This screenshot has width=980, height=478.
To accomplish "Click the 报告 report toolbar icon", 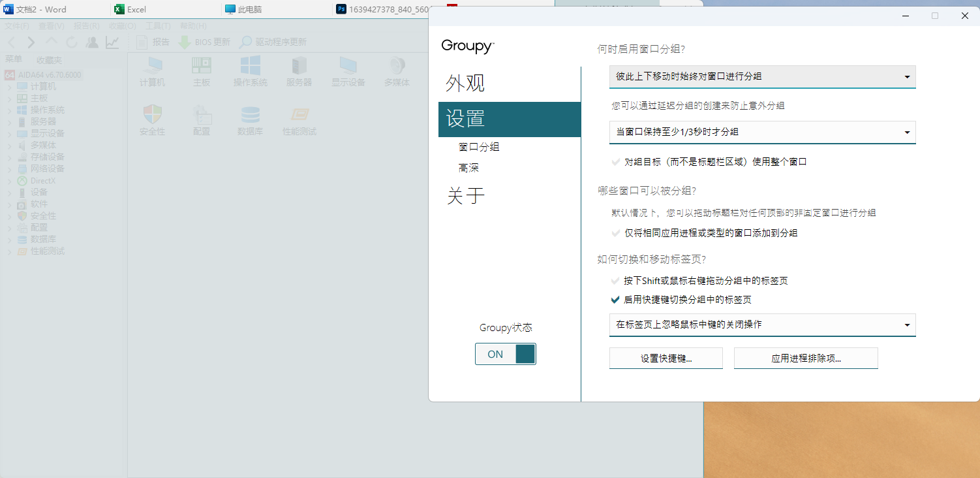I will click(142, 42).
